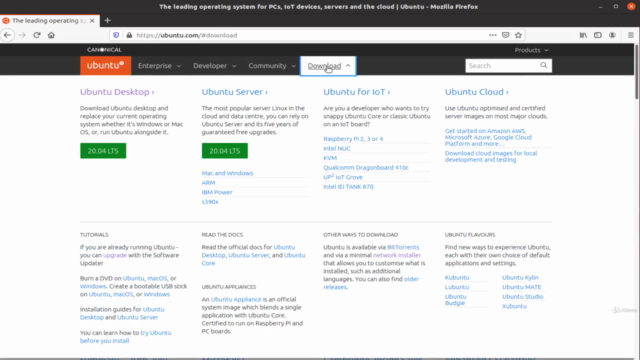Open the Ubuntu Core docs link
Image resolution: width=640 pixels, height=360 pixels.
pyautogui.click(x=295, y=255)
